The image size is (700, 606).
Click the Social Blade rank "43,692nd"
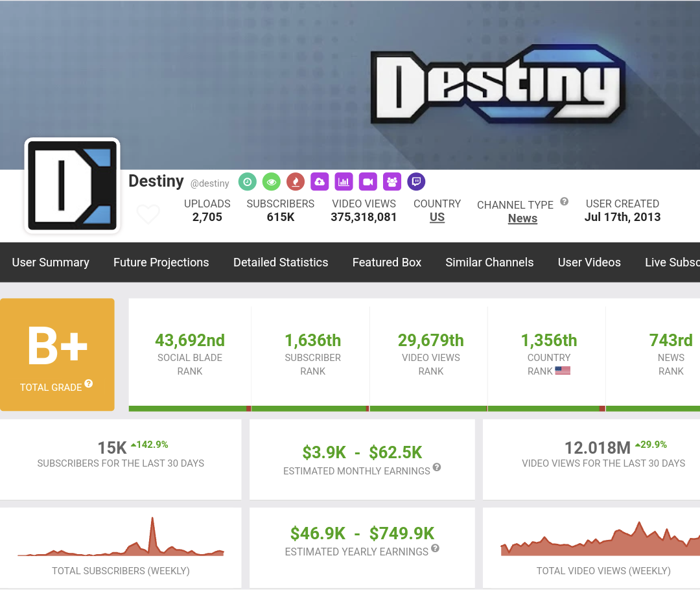(x=190, y=340)
